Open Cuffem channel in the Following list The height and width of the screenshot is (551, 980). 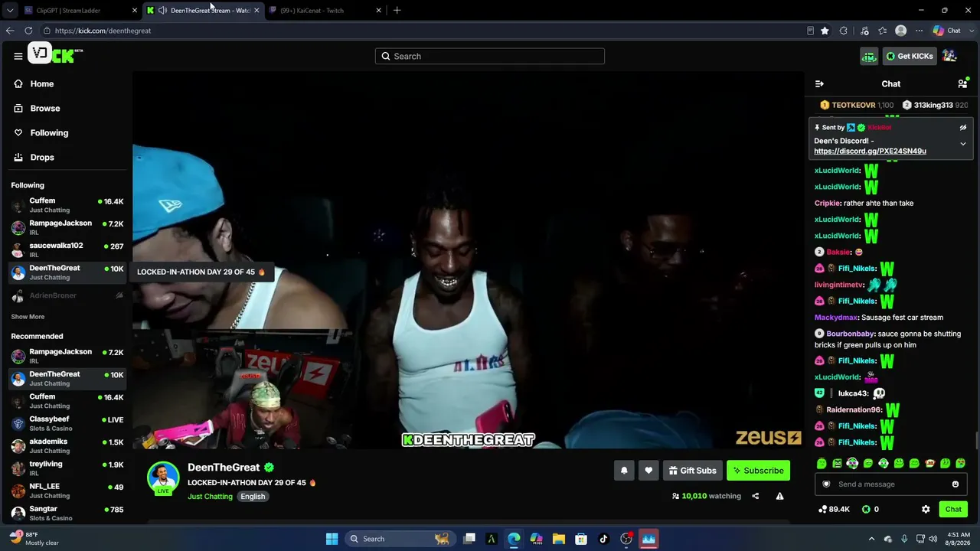[67, 205]
